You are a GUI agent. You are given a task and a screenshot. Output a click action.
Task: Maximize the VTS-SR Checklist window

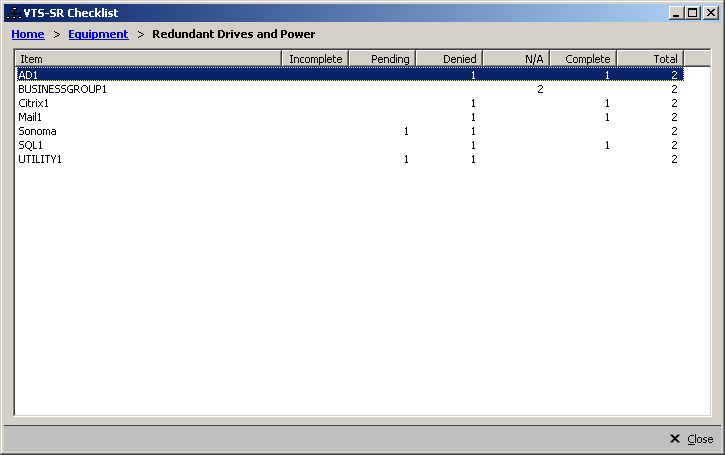(x=692, y=13)
